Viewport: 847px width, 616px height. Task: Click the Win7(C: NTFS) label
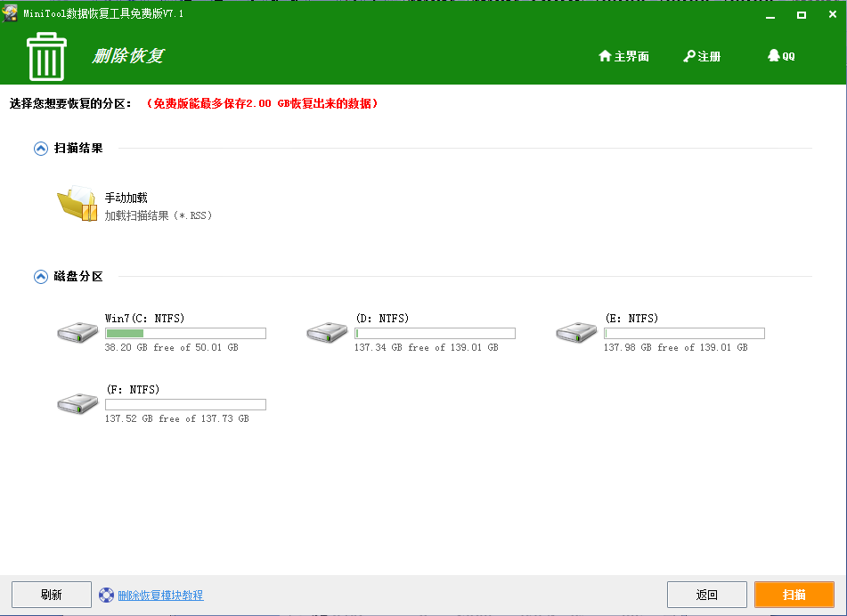point(145,318)
